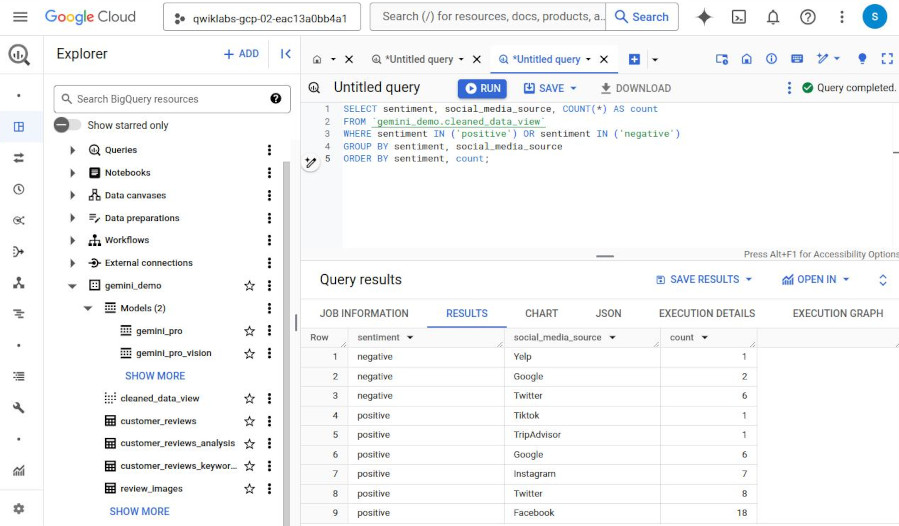Viewport: 899px width, 526px height.
Task: Click the help icon in resource search box
Action: point(276,99)
